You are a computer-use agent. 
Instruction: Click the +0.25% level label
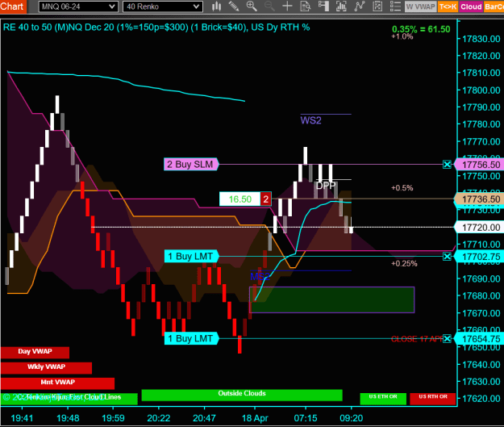coord(404,263)
